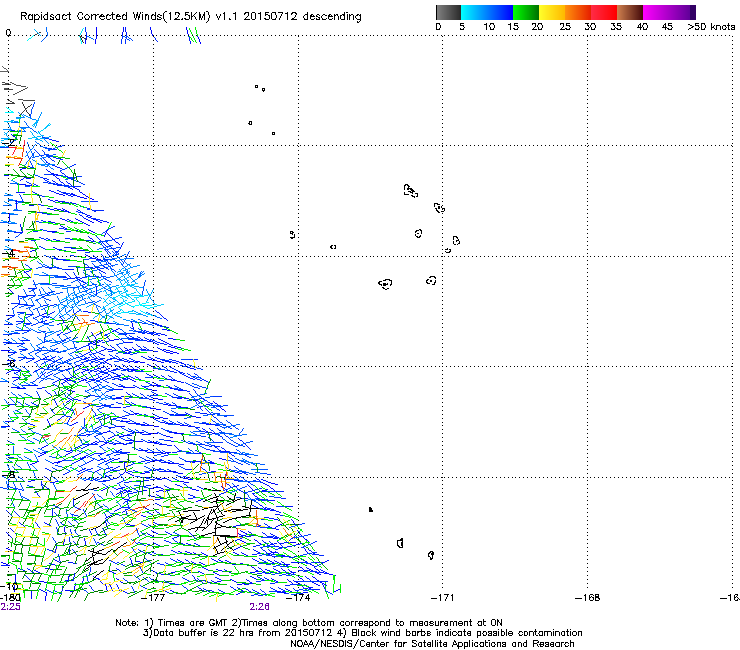Viewport: 740px width, 650px height.
Task: Click the orange 25-30 knots legend swatch
Action: 578,12
